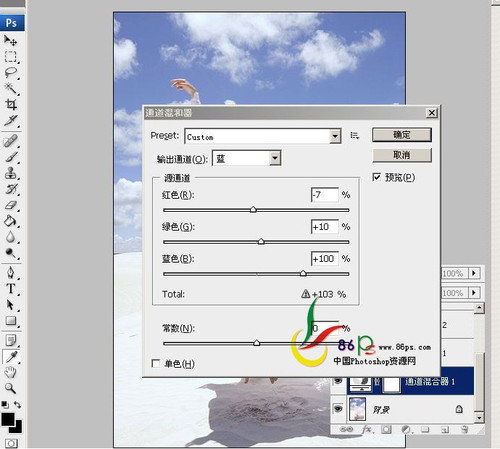
Task: Select the Zoom tool
Action: (11, 388)
